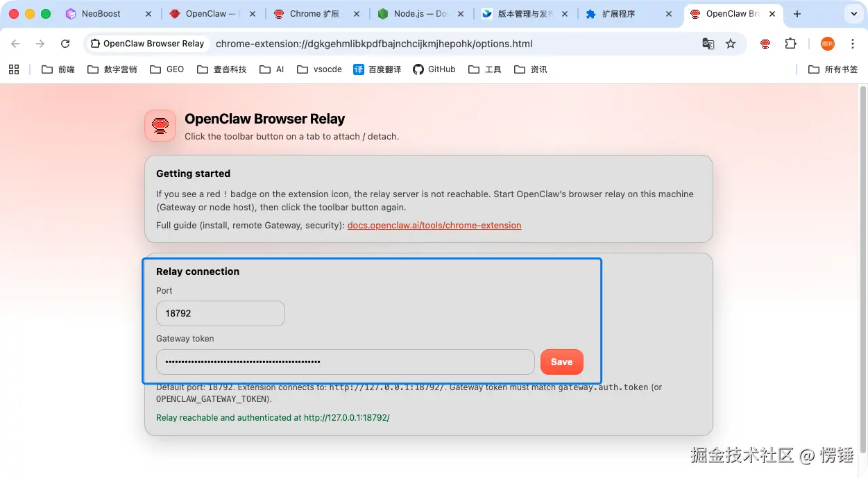Open the 壹咨科技 bookmarks folder

[222, 69]
